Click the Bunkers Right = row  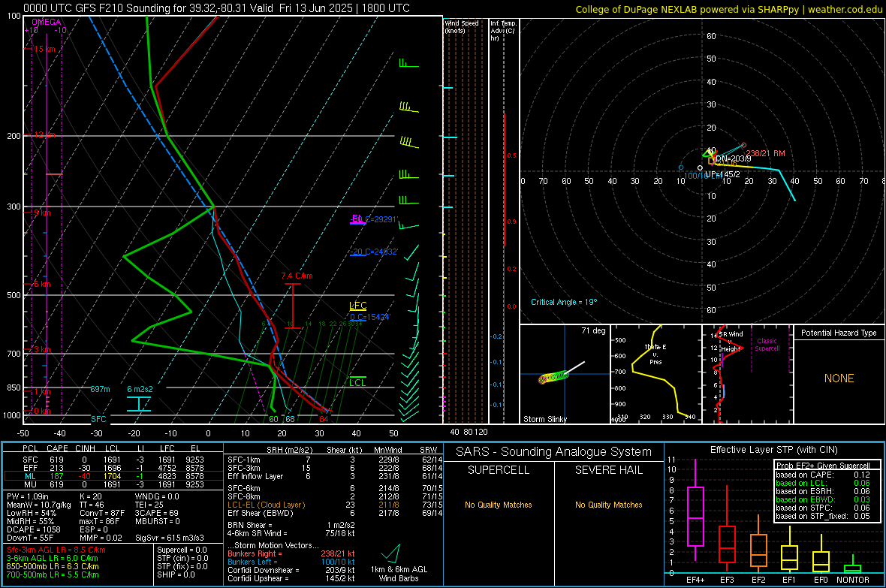coord(291,553)
